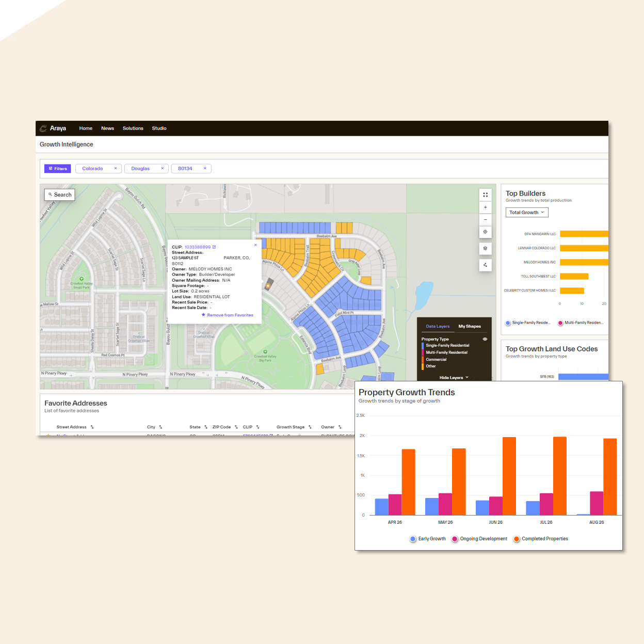Click the Araya logo icon

tap(43, 128)
